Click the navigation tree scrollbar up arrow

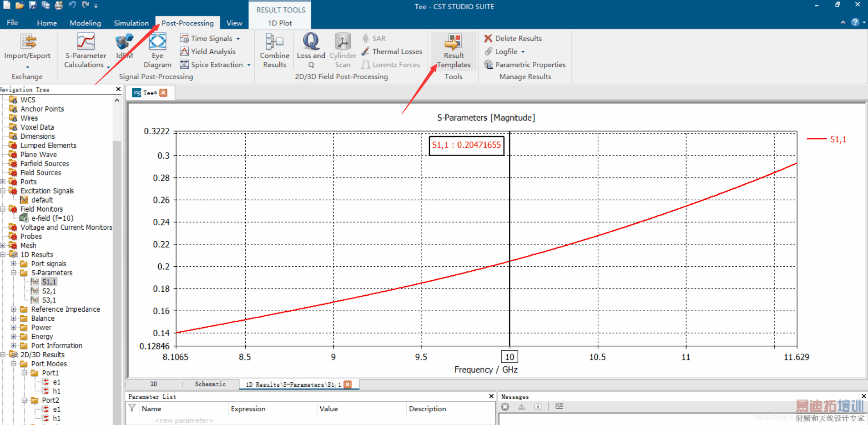[117, 100]
